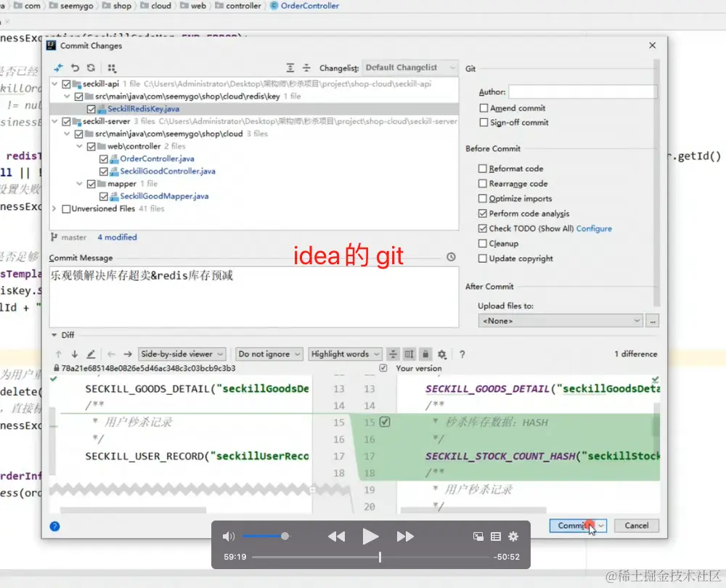Image resolution: width=726 pixels, height=588 pixels.
Task: Open Diff settings gear icon
Action: click(x=442, y=354)
